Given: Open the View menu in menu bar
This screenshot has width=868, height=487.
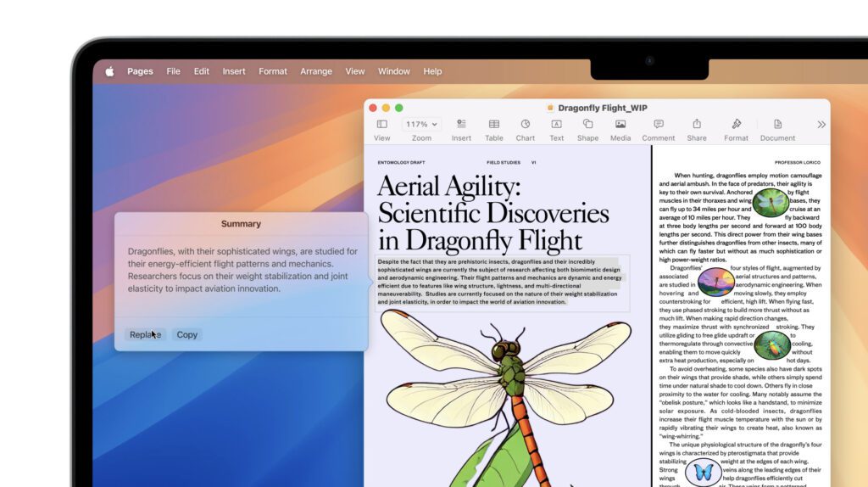Looking at the screenshot, I should click(355, 71).
